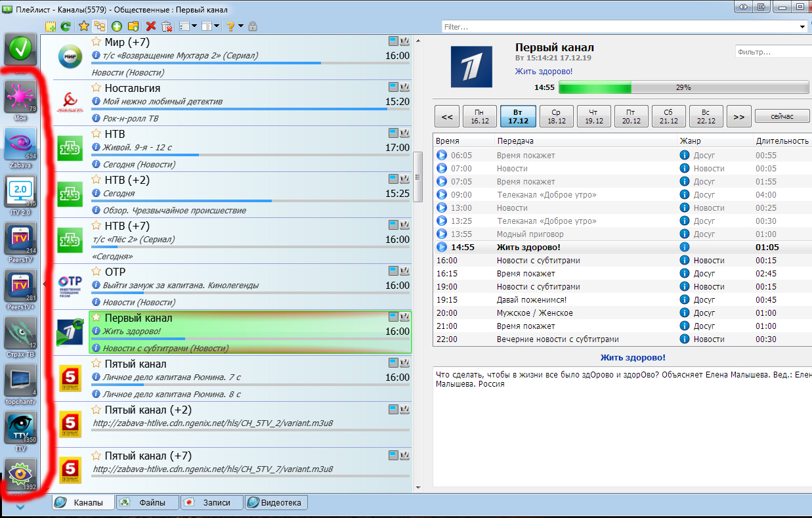
Task: Open the PeersTV+ playlist source
Action: coord(20,288)
